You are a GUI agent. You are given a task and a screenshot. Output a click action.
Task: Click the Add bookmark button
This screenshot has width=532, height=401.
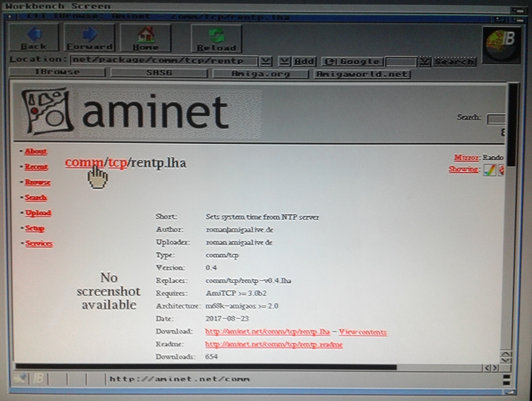pyautogui.click(x=304, y=61)
